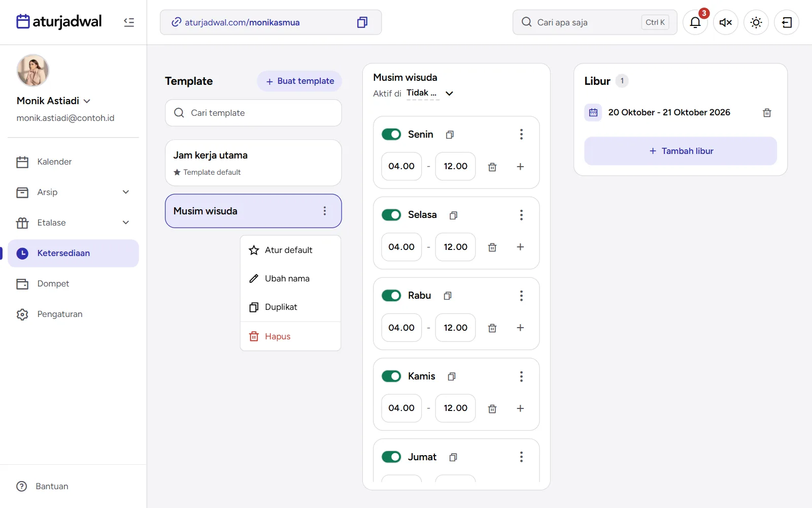Image resolution: width=812 pixels, height=508 pixels.
Task: Open Kamis more options menu
Action: [521, 376]
